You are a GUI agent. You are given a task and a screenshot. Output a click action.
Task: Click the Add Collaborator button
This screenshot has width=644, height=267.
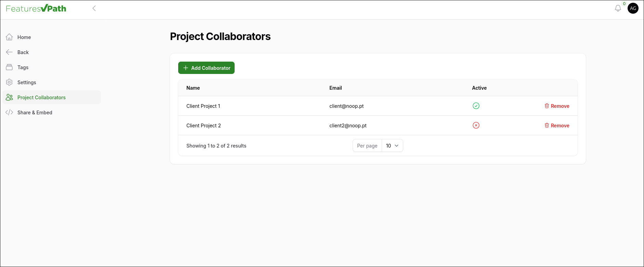(206, 68)
